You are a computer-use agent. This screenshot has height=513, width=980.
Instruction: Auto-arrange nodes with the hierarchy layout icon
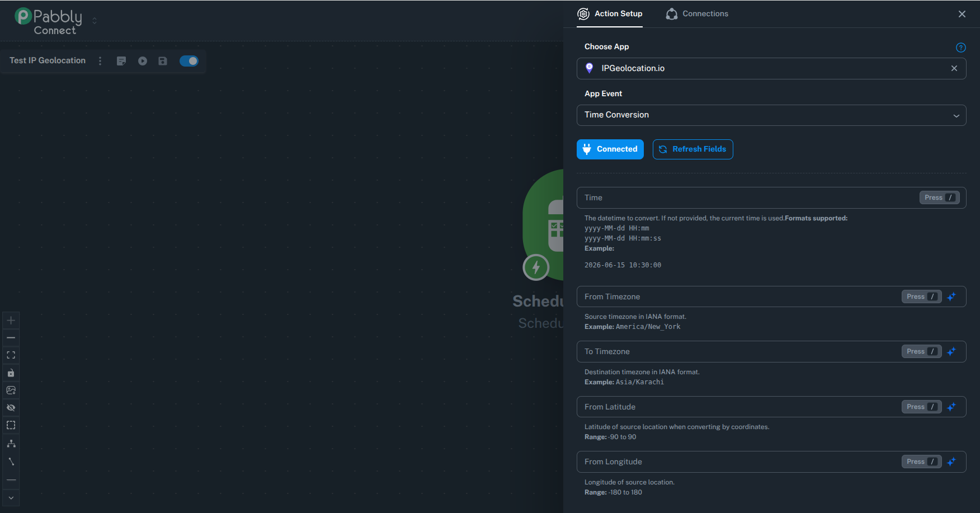(11, 444)
